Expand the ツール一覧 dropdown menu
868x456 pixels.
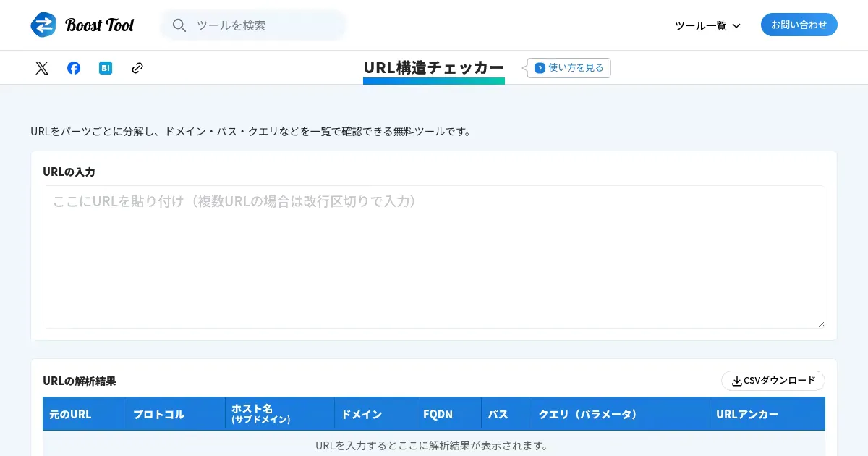(x=700, y=25)
